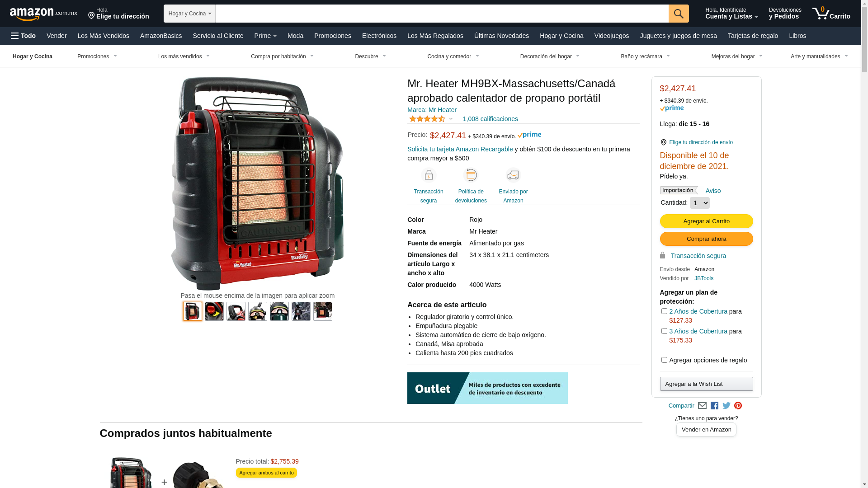
Task: Check the 2 Años de Cobertura option
Action: pos(664,311)
